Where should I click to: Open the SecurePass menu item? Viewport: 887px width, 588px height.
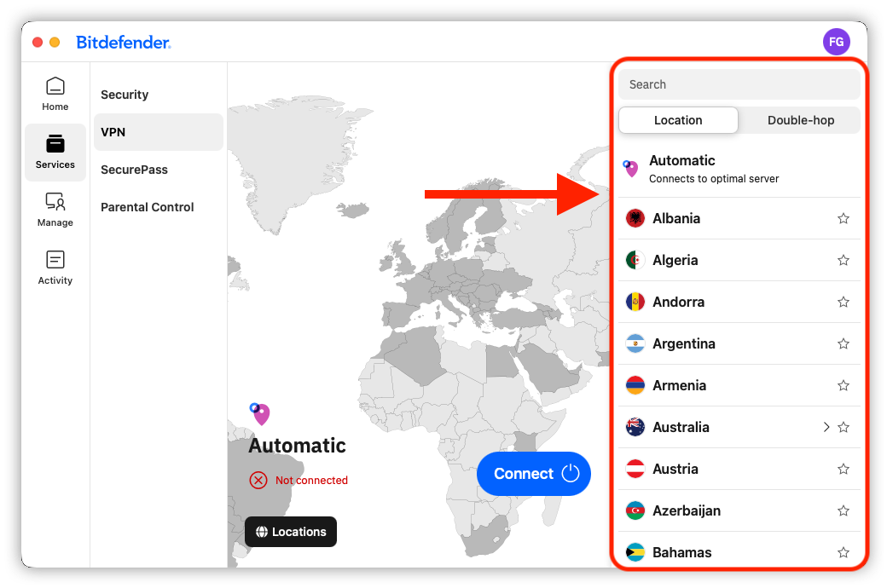coord(159,170)
